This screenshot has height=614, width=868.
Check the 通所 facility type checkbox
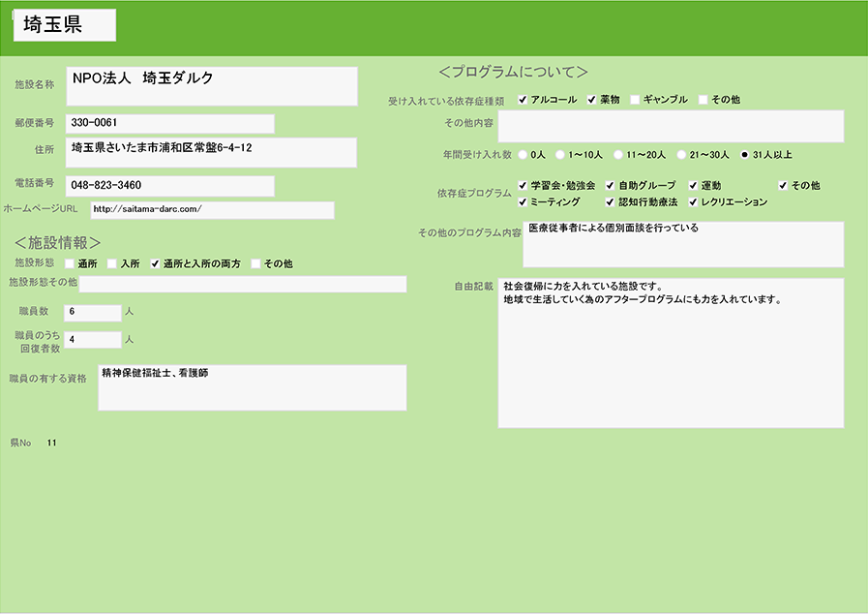point(70,263)
